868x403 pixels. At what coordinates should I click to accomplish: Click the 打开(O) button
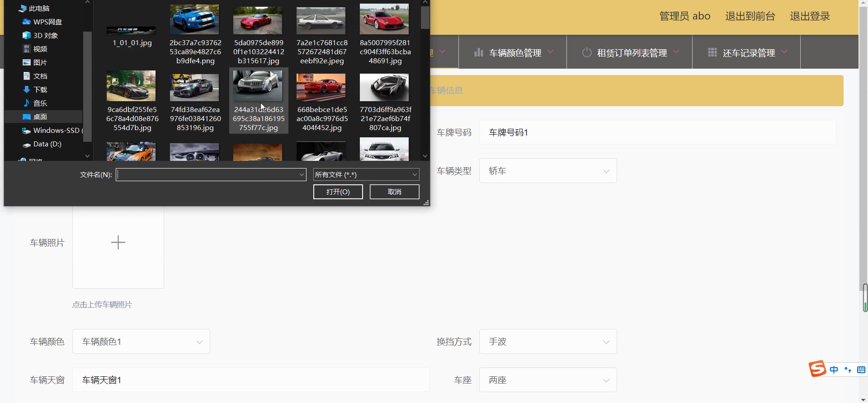pyautogui.click(x=338, y=192)
